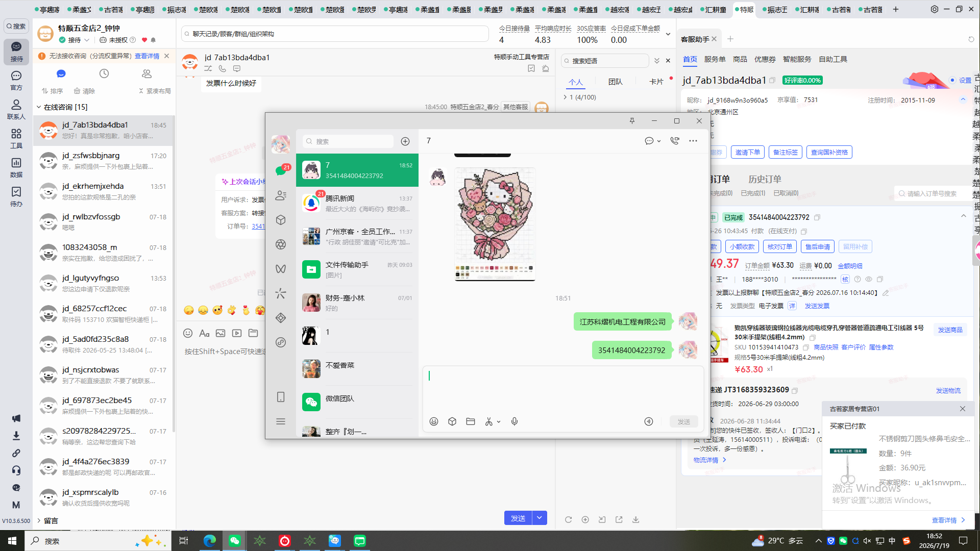Open WeChat contacts from the sidebar

point(281,195)
